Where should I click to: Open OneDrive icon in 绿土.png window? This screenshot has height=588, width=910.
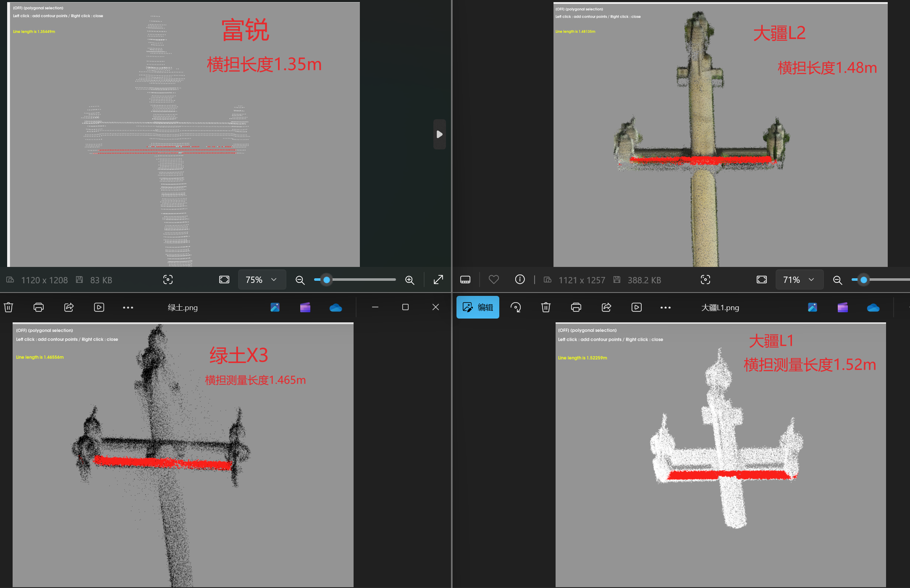coord(336,308)
